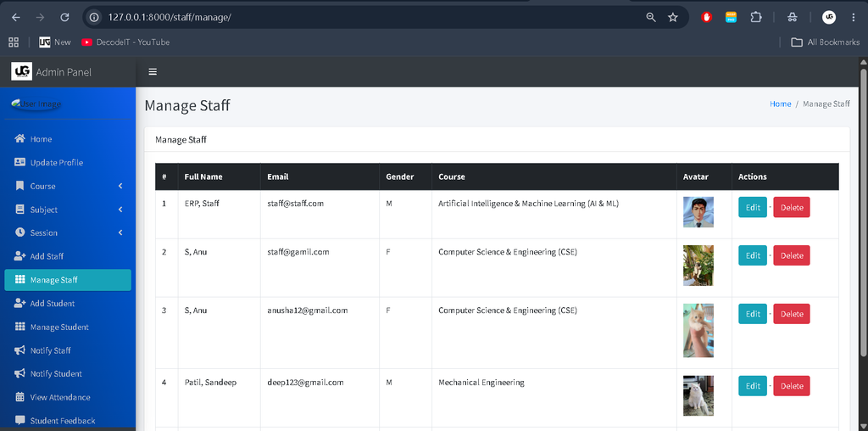Open the All Bookmarks folder

coord(825,42)
